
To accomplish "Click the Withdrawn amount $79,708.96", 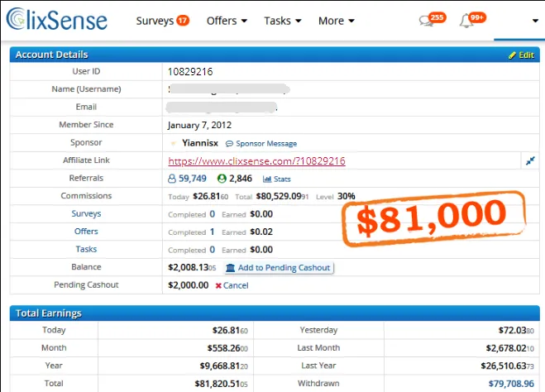I will point(511,384).
